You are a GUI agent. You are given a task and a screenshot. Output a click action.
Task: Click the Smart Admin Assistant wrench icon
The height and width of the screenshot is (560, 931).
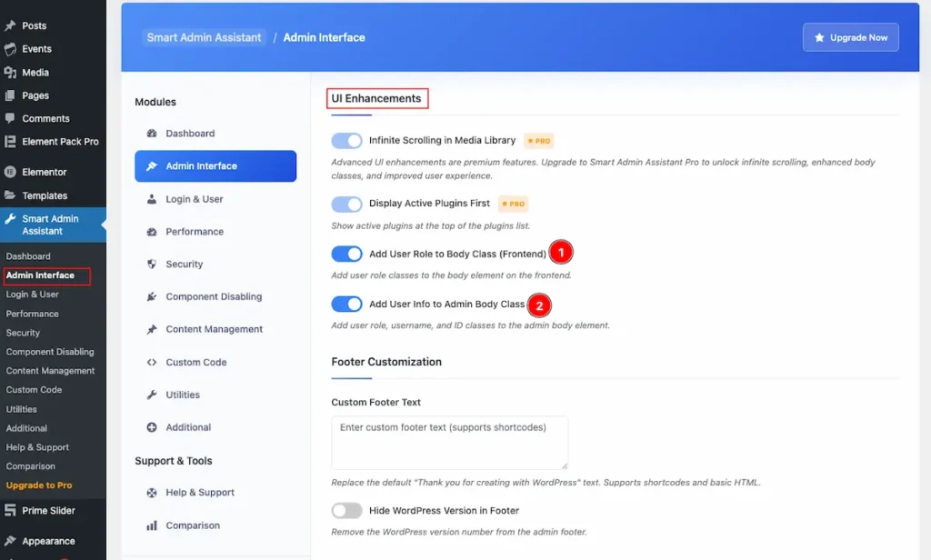tap(10, 218)
